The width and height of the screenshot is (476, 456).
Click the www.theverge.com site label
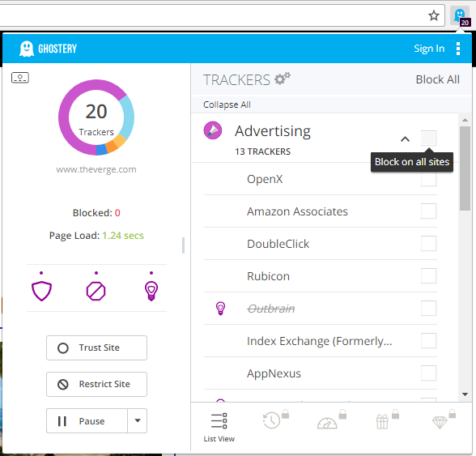pyautogui.click(x=96, y=169)
